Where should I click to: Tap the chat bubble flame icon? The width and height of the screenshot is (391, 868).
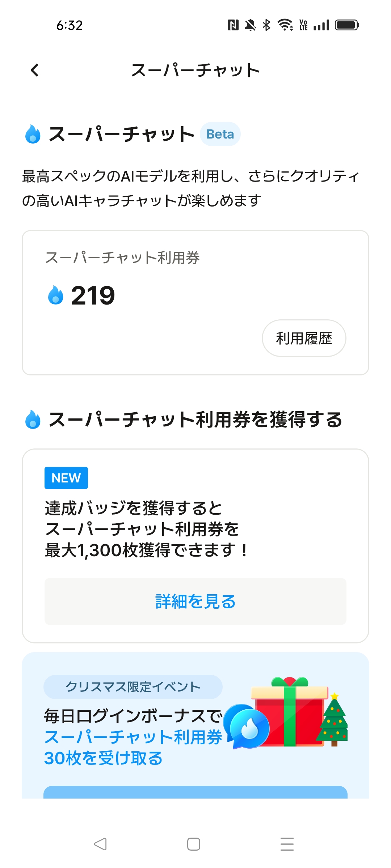click(x=247, y=726)
